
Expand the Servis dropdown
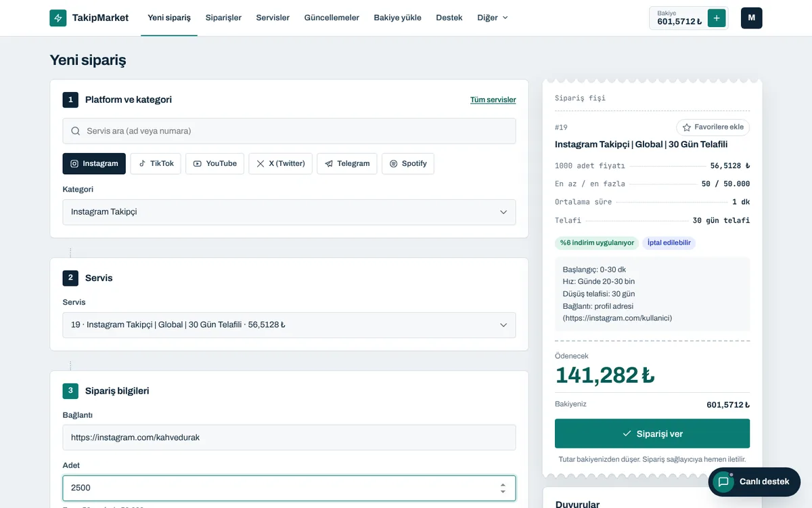pyautogui.click(x=289, y=325)
